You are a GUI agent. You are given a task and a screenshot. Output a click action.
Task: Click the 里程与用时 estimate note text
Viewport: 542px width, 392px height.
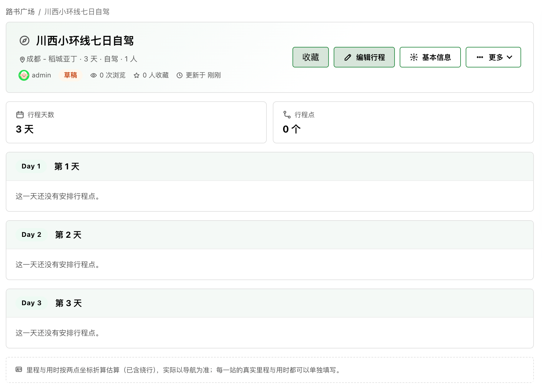click(184, 370)
